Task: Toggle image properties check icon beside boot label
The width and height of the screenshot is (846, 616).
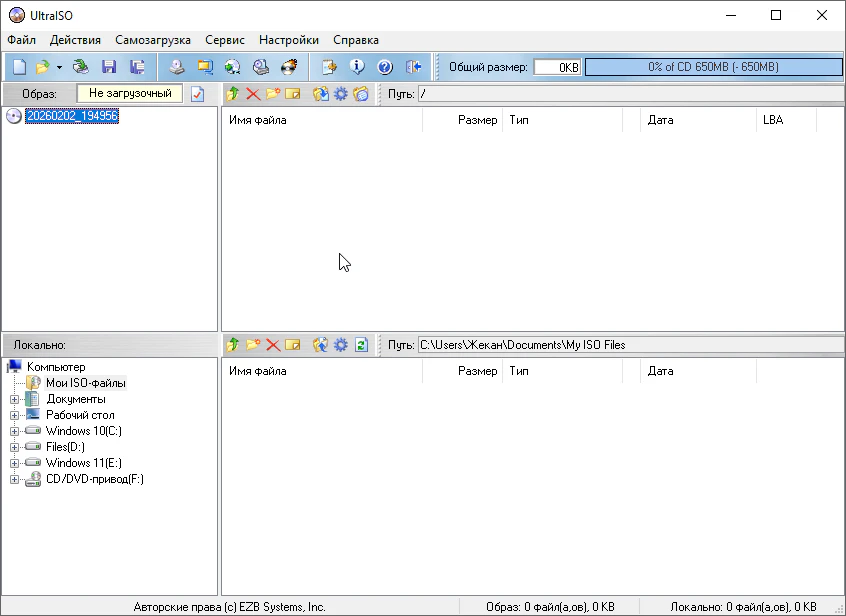Action: point(198,94)
